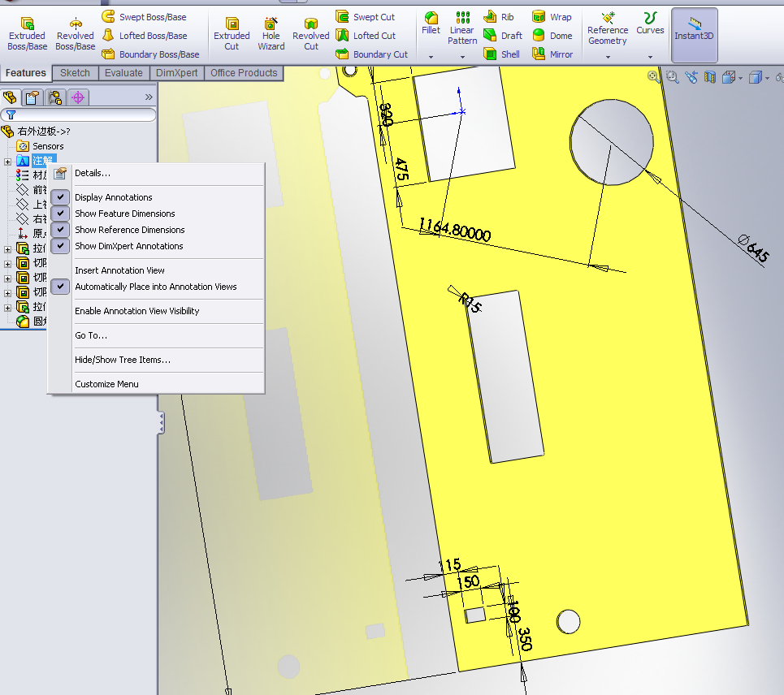Click the Boundary Boss/Base tool
784x695 pixels.
click(150, 54)
